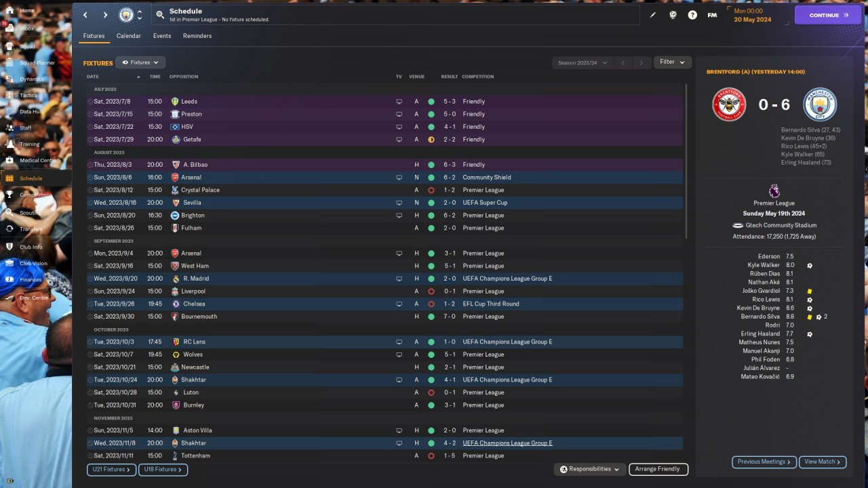Tick the selection circle for the HSV fixture
Viewport: 868px width, 488px height.
(x=90, y=127)
